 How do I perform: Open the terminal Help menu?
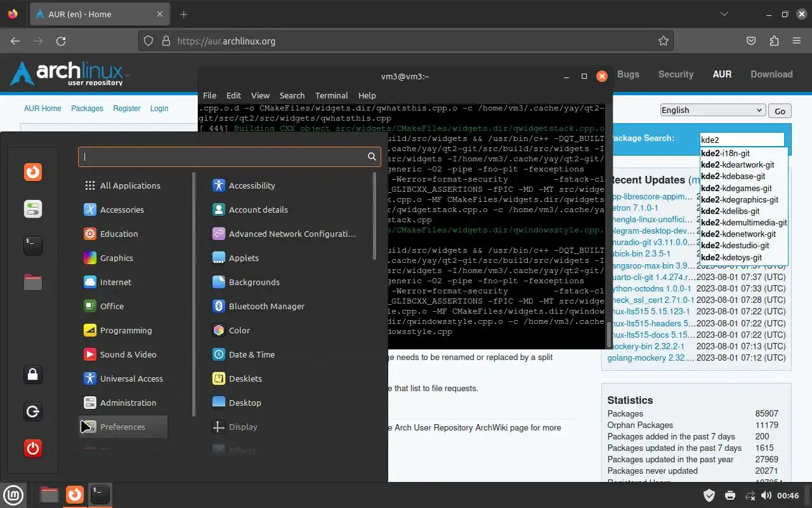pos(367,95)
